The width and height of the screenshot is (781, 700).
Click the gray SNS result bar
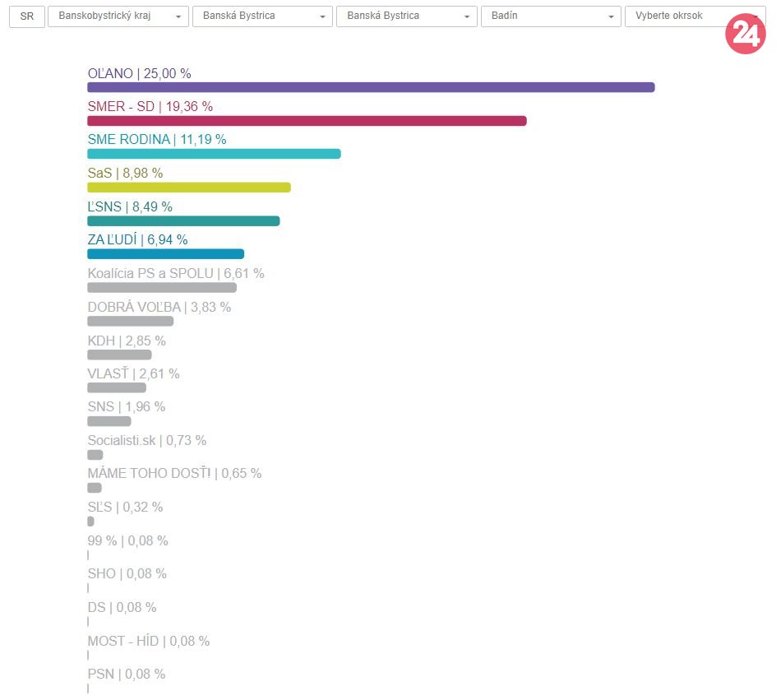pos(109,421)
